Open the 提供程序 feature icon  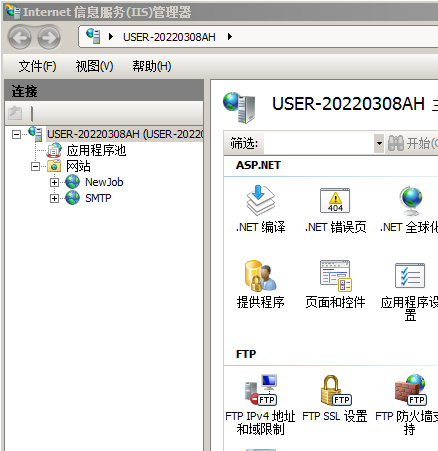click(x=260, y=276)
